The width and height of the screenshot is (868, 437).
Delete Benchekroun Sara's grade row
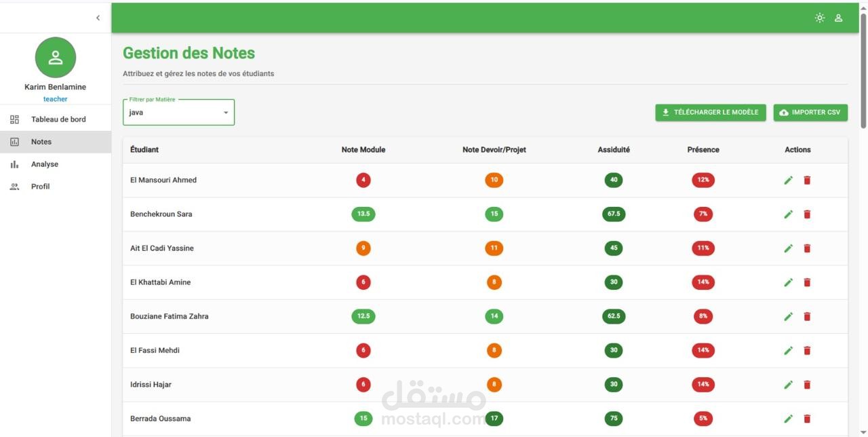[807, 214]
